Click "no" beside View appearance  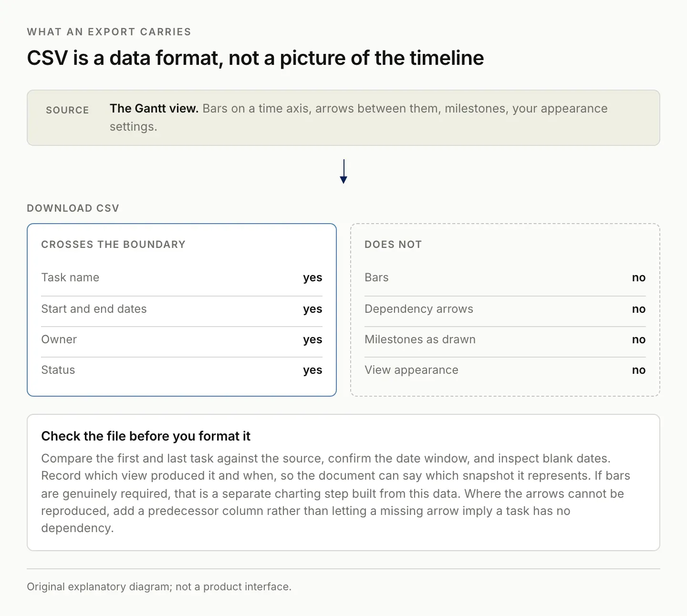639,370
